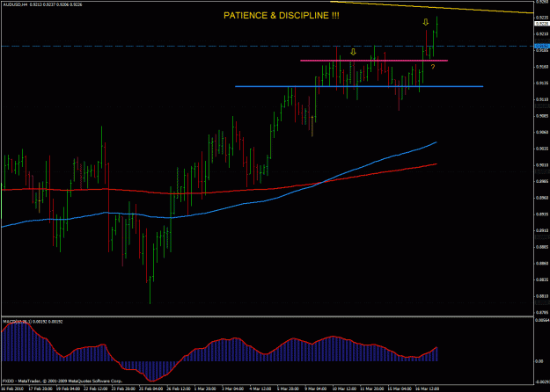Click the 1 Mar 20:00 time label
550x392 pixels.
tap(206, 388)
